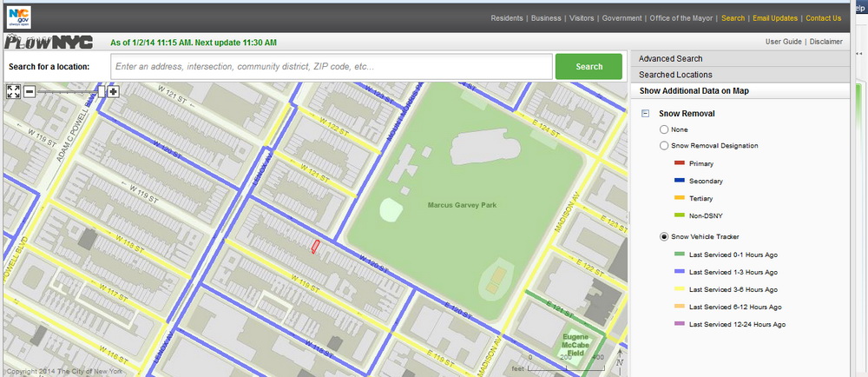Select Snow Removal Designation radio option
Viewport: 868px width, 377px height.
(664, 146)
